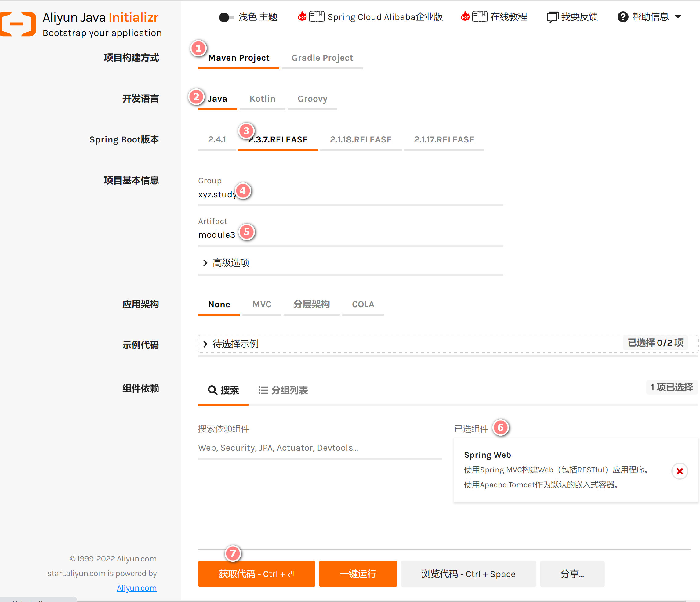Open the Aliyun.com footer link
The width and height of the screenshot is (700, 602).
coord(136,588)
